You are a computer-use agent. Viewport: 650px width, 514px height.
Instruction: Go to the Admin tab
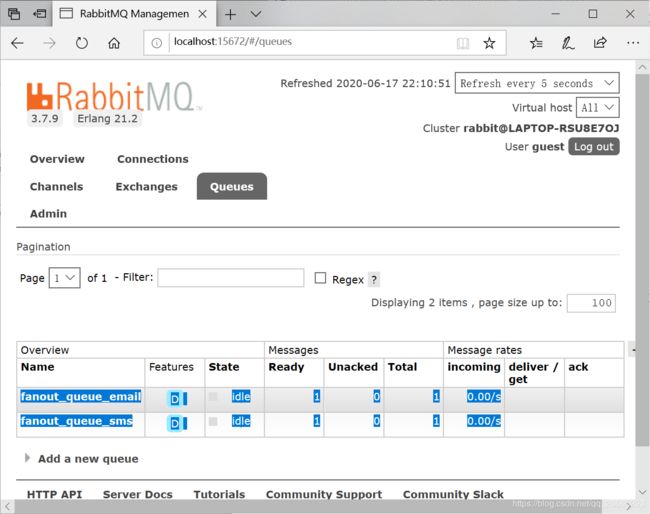click(x=48, y=213)
